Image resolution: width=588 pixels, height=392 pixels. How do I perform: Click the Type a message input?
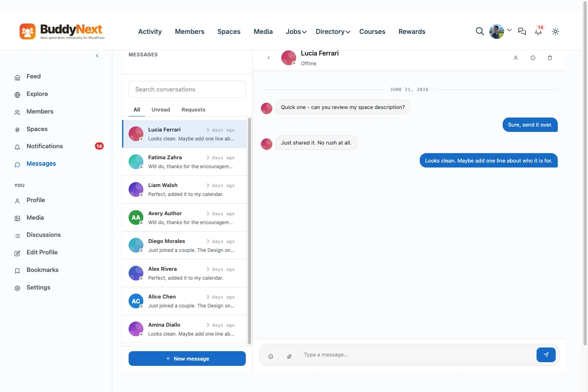point(416,355)
